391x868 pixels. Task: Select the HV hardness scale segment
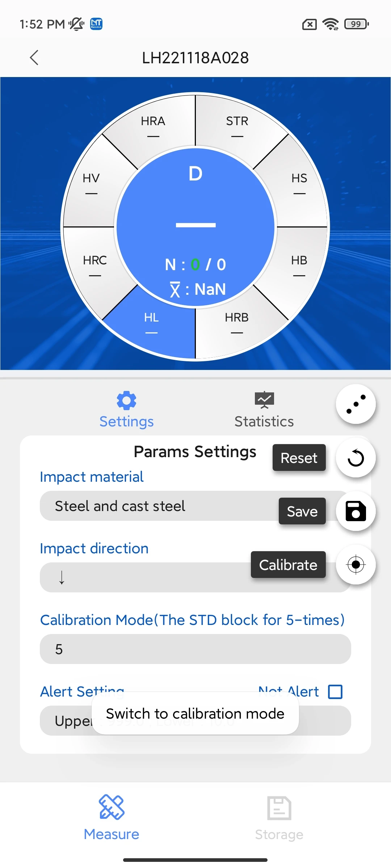tap(91, 184)
